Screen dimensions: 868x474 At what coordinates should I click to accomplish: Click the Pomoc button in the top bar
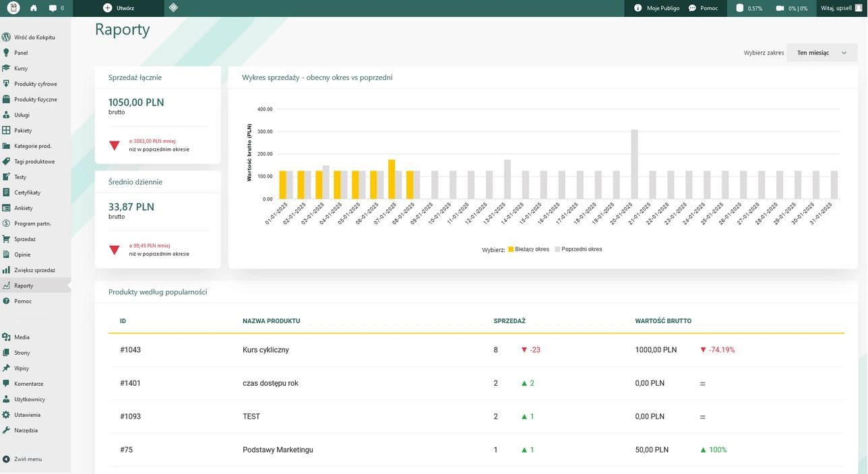(704, 8)
